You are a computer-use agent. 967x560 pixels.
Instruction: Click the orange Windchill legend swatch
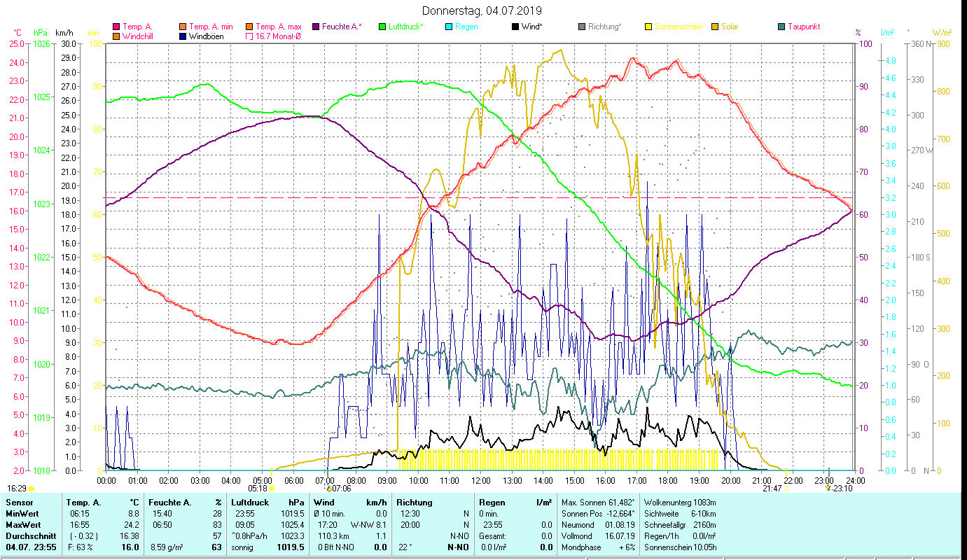[116, 36]
